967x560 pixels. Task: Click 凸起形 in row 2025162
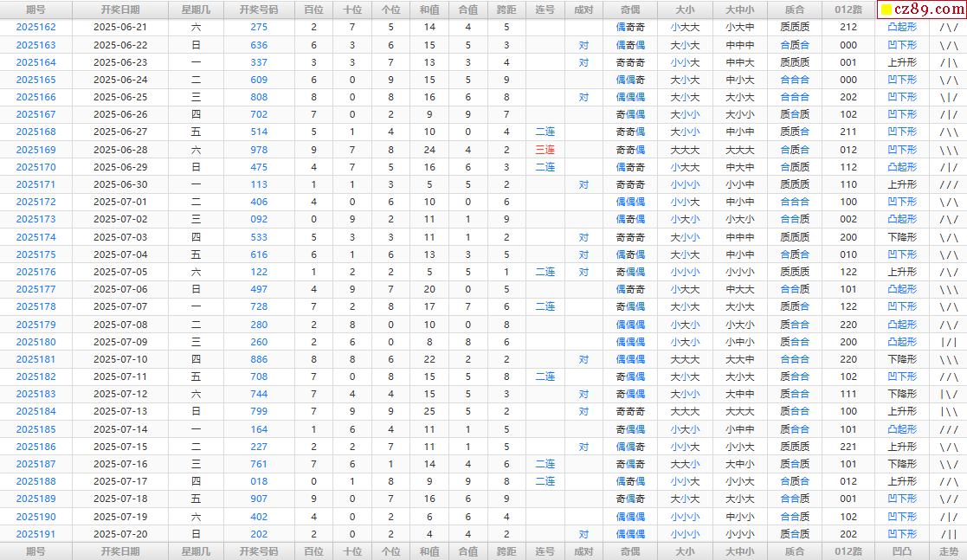(x=901, y=27)
